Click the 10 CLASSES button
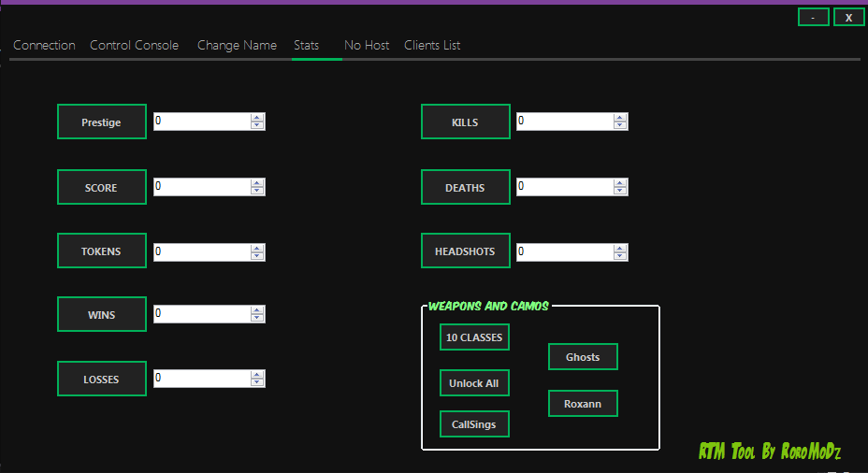Image resolution: width=868 pixels, height=473 pixels. pyautogui.click(x=474, y=337)
